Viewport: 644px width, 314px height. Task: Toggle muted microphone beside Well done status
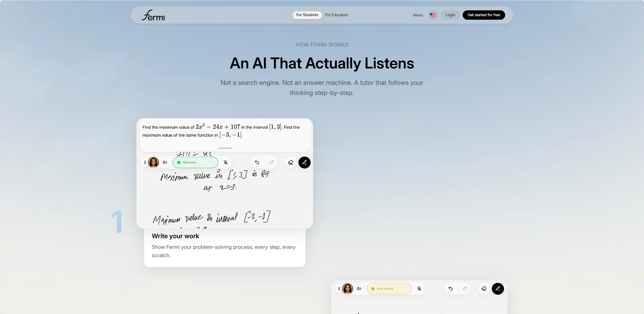click(226, 162)
